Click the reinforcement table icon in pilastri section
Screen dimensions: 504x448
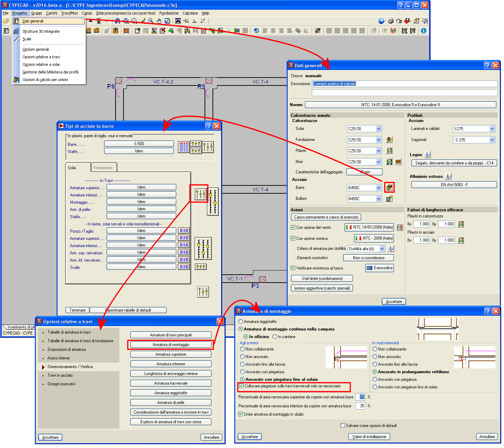point(184,147)
